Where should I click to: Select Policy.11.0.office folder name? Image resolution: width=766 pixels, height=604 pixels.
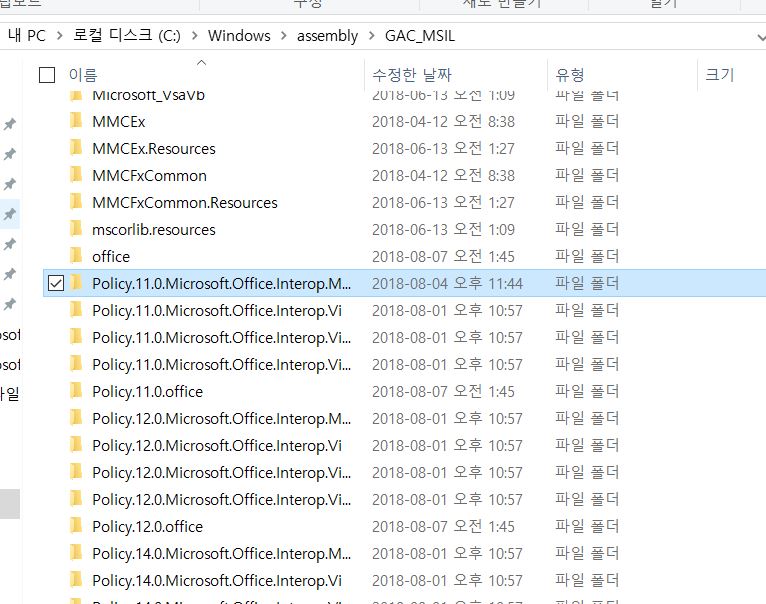click(148, 391)
